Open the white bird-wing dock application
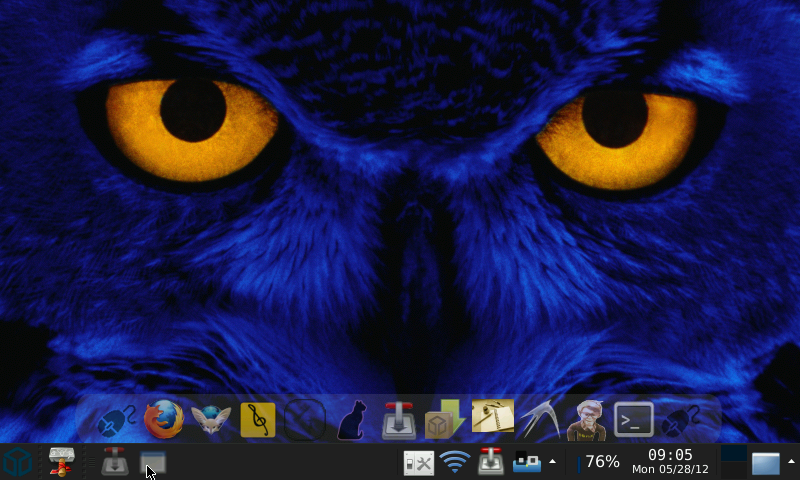 pyautogui.click(x=539, y=420)
